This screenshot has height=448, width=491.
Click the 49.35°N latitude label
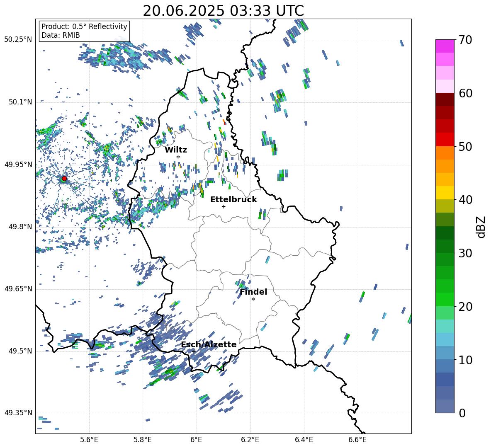coord(18,413)
